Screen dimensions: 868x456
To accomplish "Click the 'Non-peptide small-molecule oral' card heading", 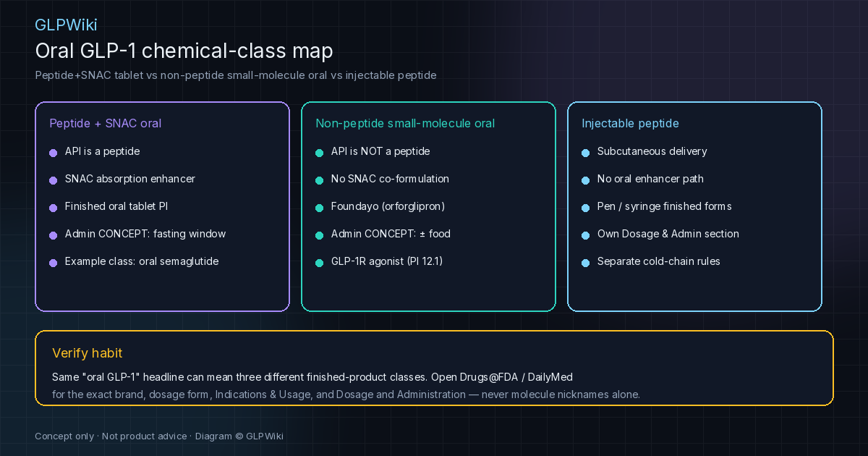I will point(405,124).
